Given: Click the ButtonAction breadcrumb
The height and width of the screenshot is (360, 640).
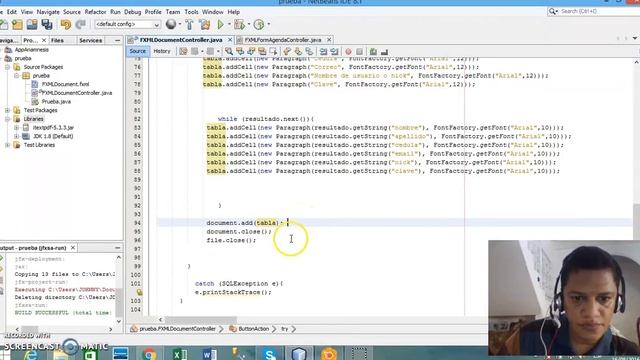Looking at the screenshot, I should coord(253,329).
